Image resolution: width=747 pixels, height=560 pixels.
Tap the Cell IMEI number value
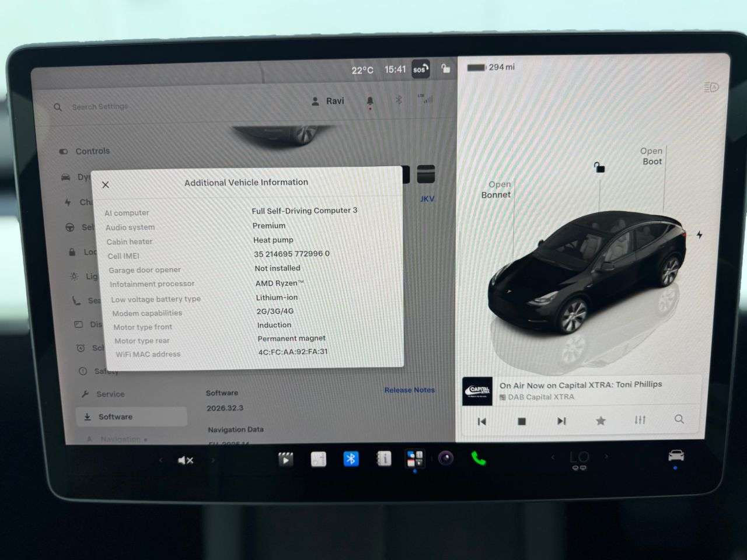(x=292, y=254)
